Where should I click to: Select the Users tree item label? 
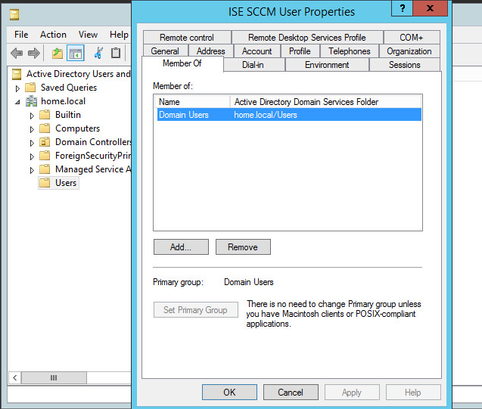click(x=66, y=183)
